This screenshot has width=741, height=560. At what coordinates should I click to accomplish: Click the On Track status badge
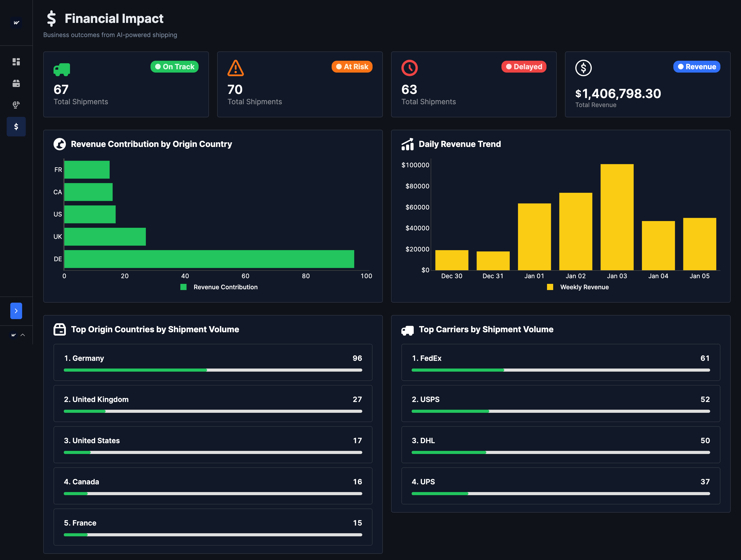[x=174, y=67]
